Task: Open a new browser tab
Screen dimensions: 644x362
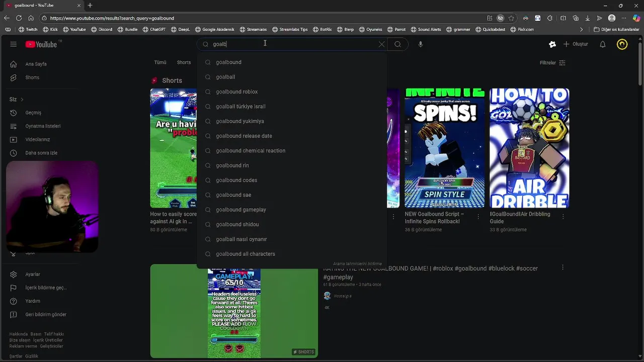Action: click(x=90, y=6)
